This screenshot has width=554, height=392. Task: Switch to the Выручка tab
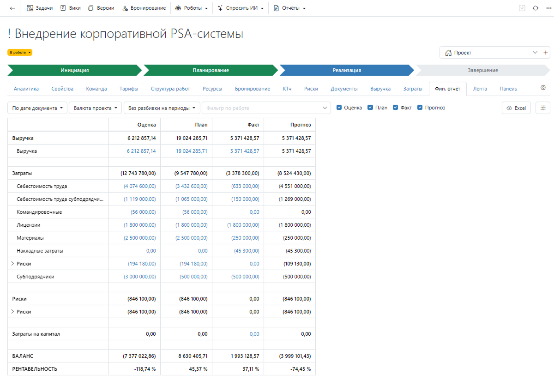coord(380,89)
